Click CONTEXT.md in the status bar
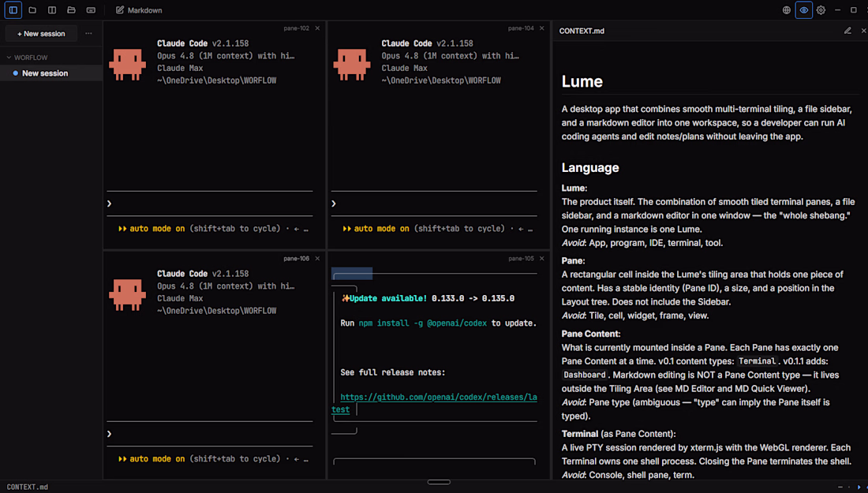Viewport: 868px width, 493px height. 27,487
